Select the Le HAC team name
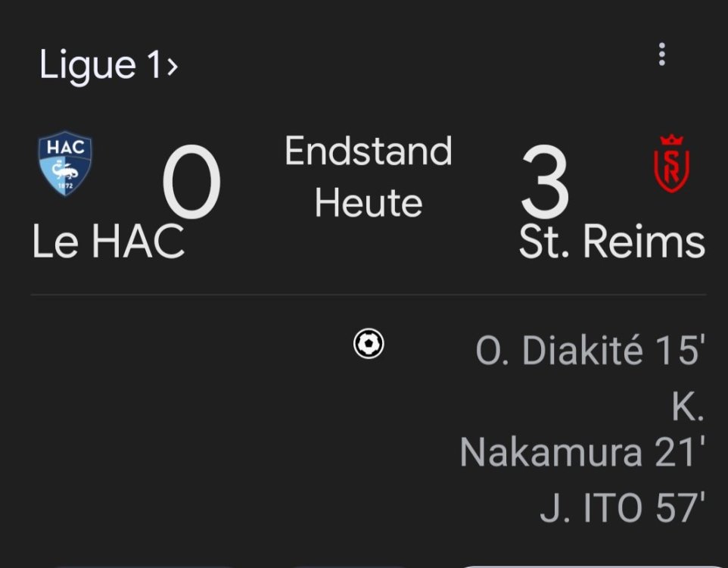Screen dimensions: 728x568 [x=108, y=242]
